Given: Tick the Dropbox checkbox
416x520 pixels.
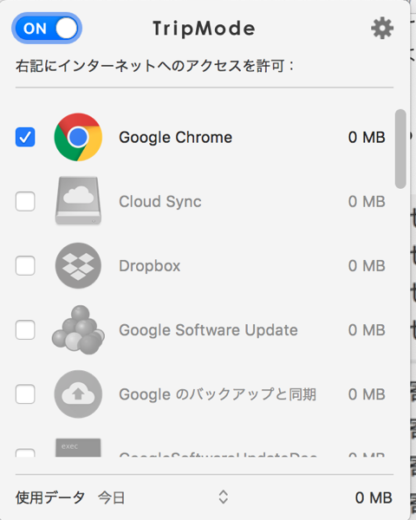Looking at the screenshot, I should pyautogui.click(x=25, y=266).
